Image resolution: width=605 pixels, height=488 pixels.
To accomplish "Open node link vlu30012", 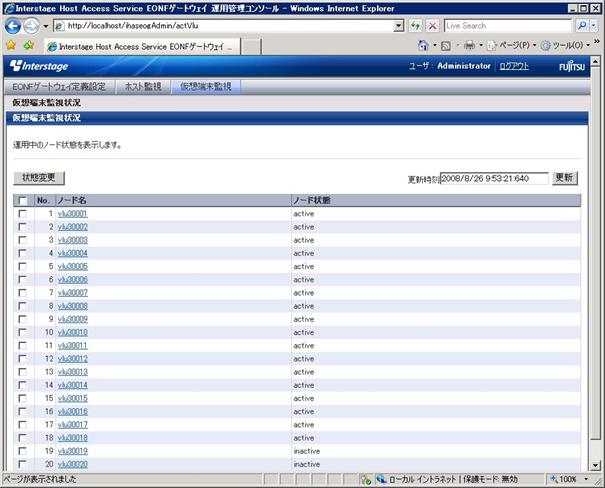I will pos(73,359).
